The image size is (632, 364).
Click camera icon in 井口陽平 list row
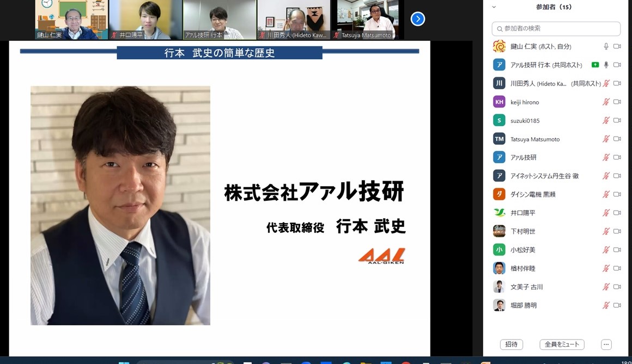[617, 213]
